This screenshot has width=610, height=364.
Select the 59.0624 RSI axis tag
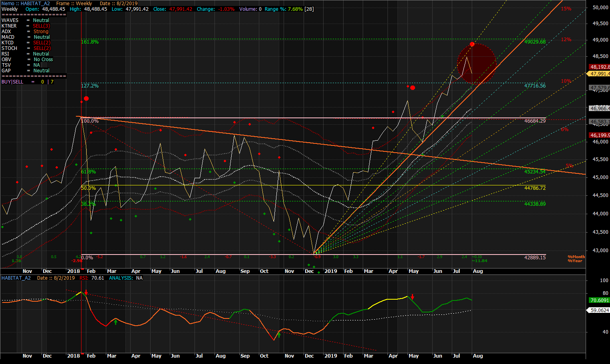598,310
